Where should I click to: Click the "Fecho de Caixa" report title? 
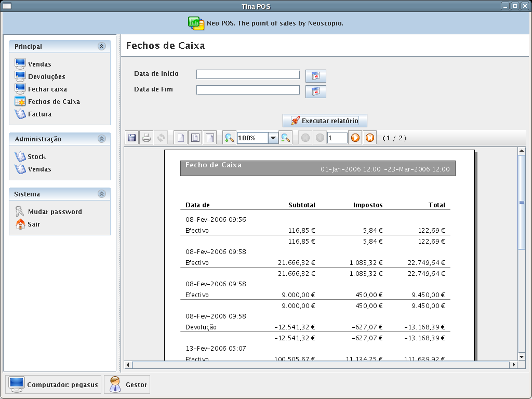click(x=214, y=165)
